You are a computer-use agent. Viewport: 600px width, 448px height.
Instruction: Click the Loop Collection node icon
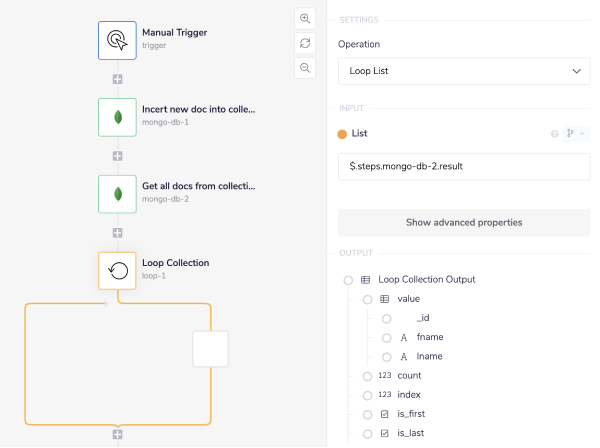coord(117,270)
